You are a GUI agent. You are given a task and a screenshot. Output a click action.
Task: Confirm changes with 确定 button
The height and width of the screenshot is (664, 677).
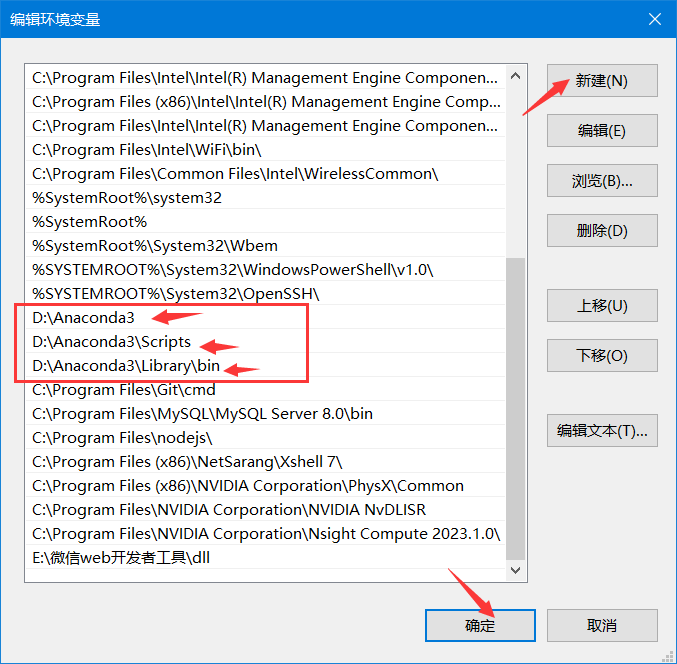[x=480, y=625]
